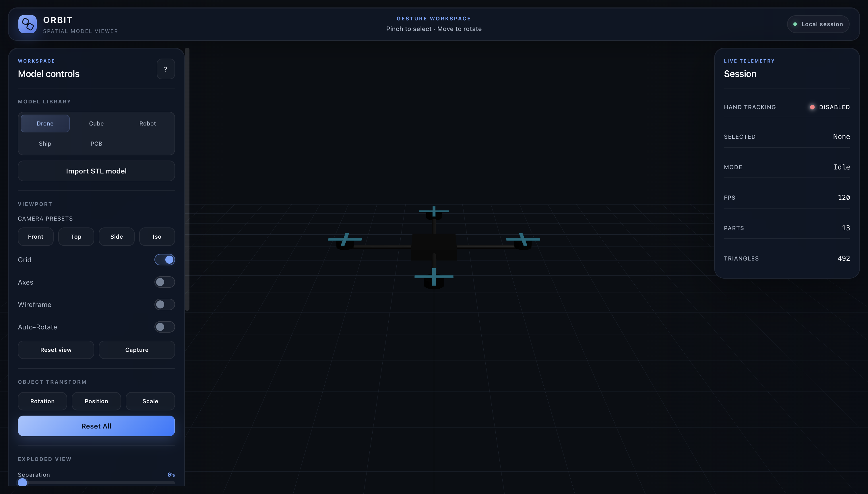Enable the Axes toggle
868x494 pixels.
tap(165, 282)
